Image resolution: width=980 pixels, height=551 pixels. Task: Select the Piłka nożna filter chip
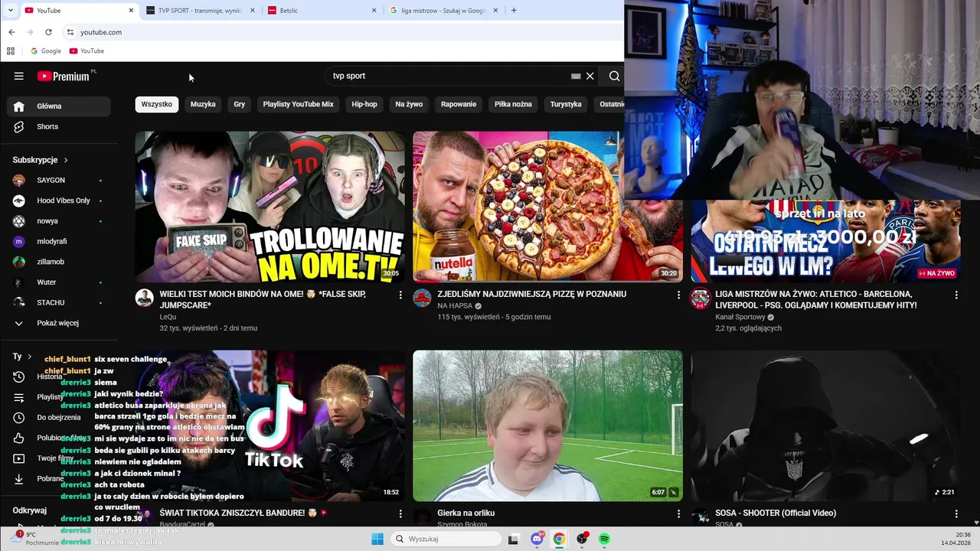pyautogui.click(x=513, y=104)
